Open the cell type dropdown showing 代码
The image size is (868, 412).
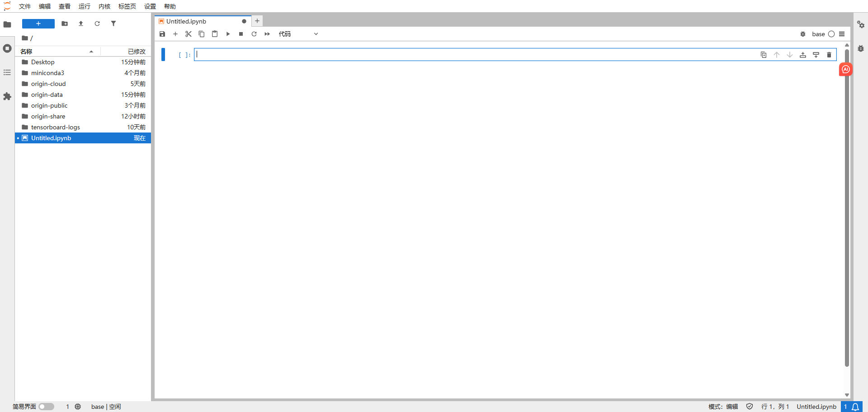[x=298, y=34]
